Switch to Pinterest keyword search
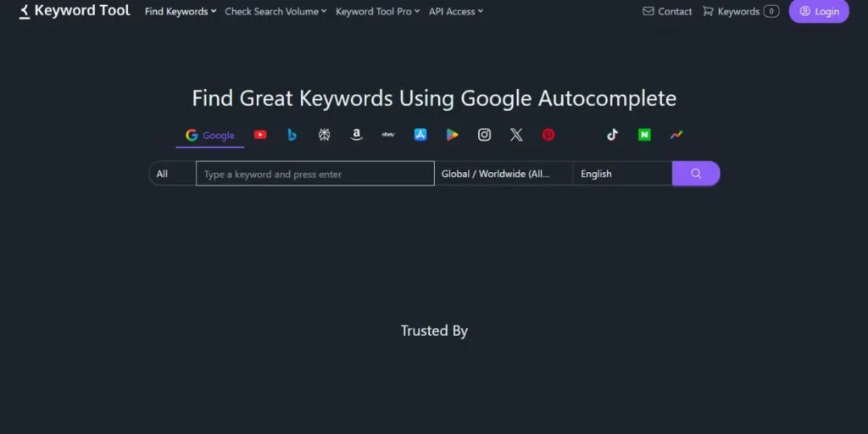This screenshot has height=434, width=868. [548, 135]
